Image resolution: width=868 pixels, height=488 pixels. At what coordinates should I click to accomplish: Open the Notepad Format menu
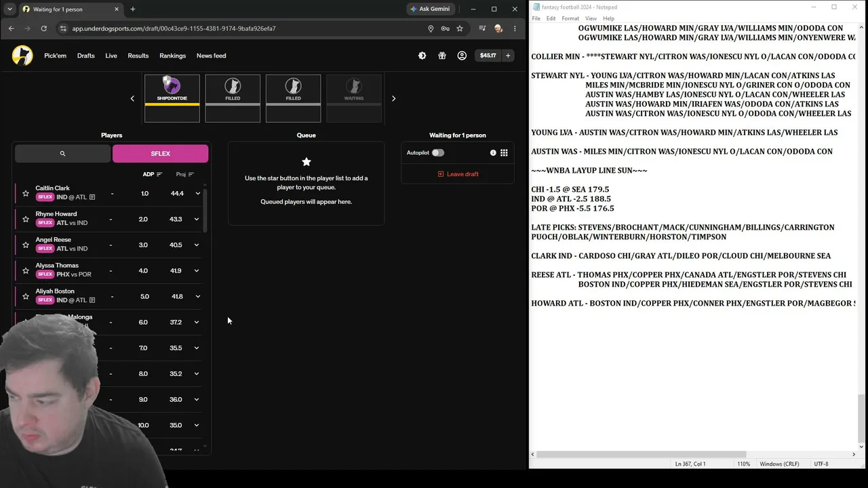[x=570, y=18]
